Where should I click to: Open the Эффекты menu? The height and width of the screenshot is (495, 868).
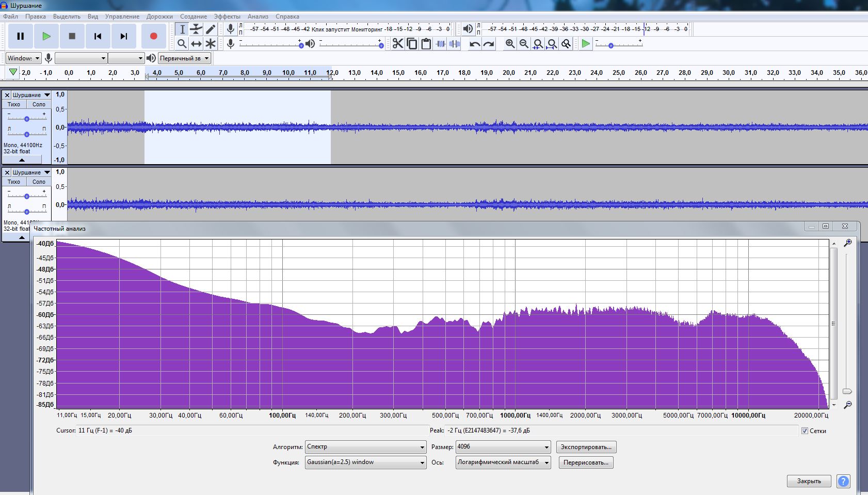coord(227,17)
